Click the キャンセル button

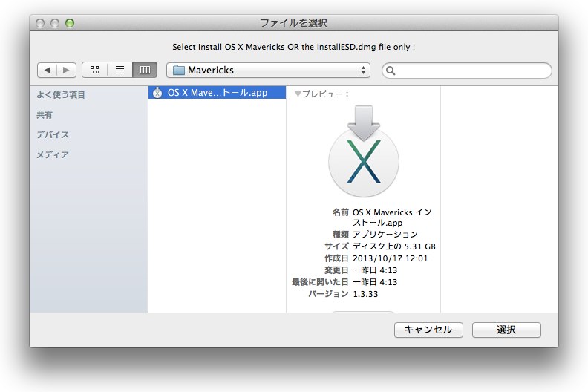tap(428, 330)
